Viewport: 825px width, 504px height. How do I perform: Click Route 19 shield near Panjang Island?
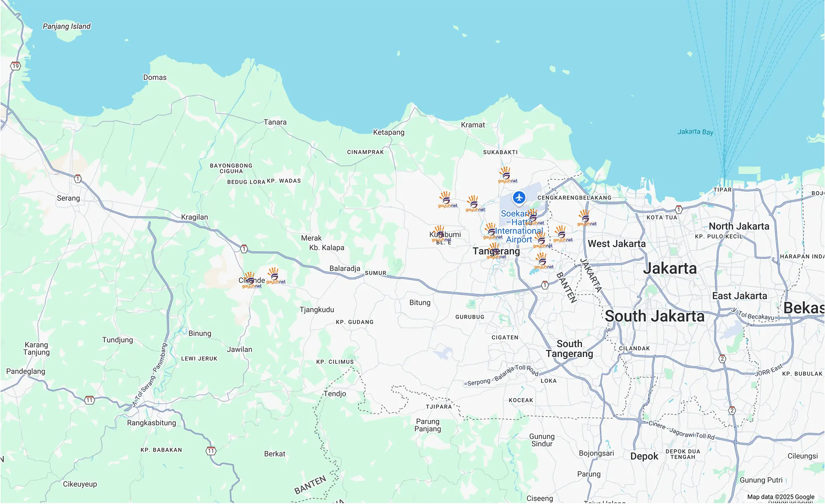pyautogui.click(x=16, y=66)
